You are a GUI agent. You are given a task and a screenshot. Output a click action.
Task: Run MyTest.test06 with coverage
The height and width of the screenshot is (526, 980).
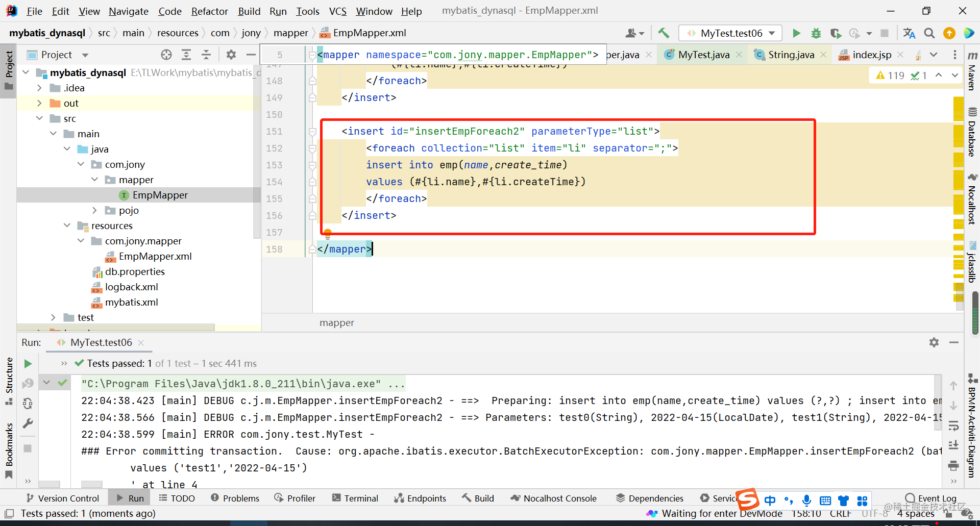pyautogui.click(x=836, y=33)
